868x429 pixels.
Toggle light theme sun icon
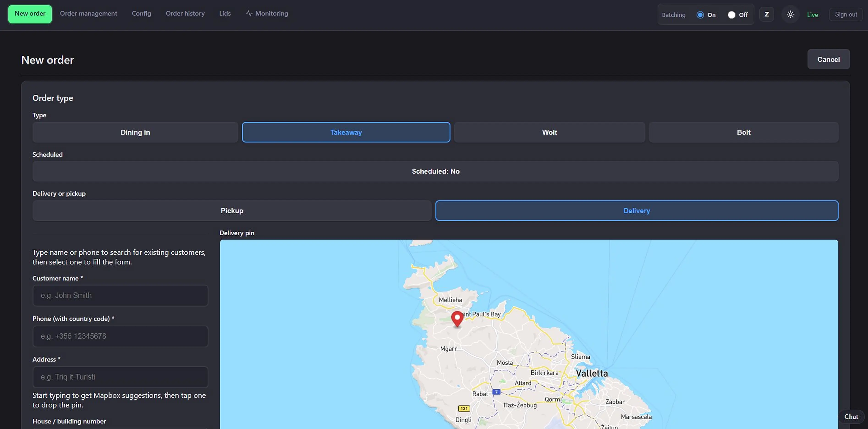click(x=791, y=14)
